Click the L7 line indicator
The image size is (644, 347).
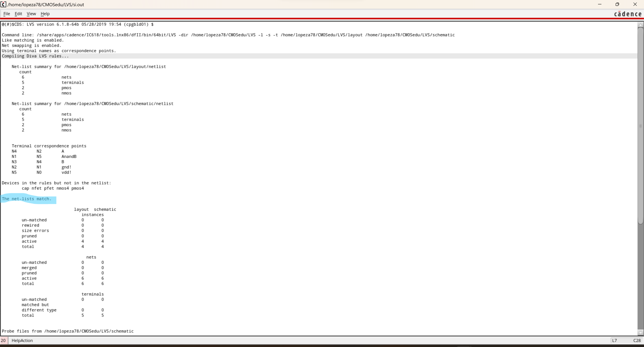point(614,340)
